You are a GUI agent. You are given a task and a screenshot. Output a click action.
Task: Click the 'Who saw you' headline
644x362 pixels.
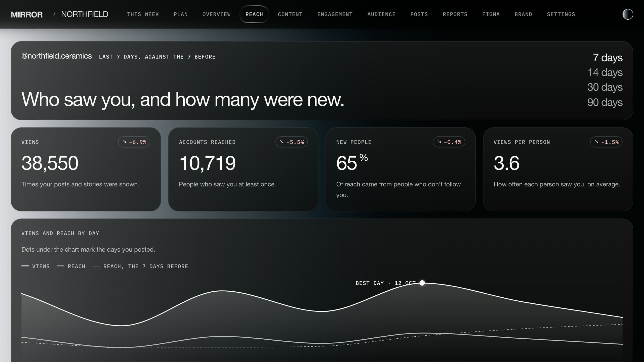(183, 100)
